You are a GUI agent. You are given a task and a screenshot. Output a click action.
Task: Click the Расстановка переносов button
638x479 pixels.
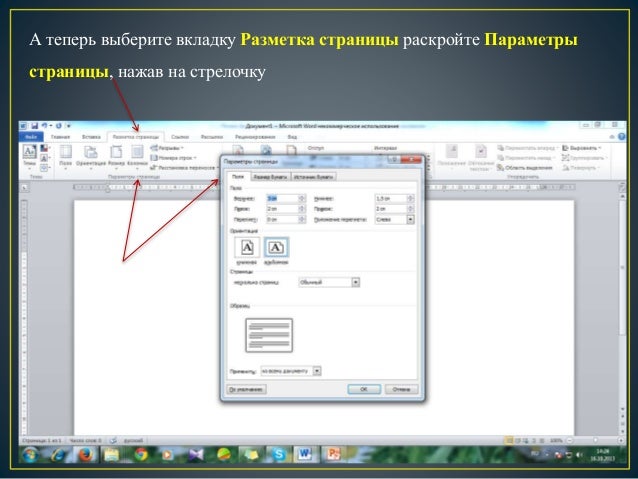click(x=182, y=167)
